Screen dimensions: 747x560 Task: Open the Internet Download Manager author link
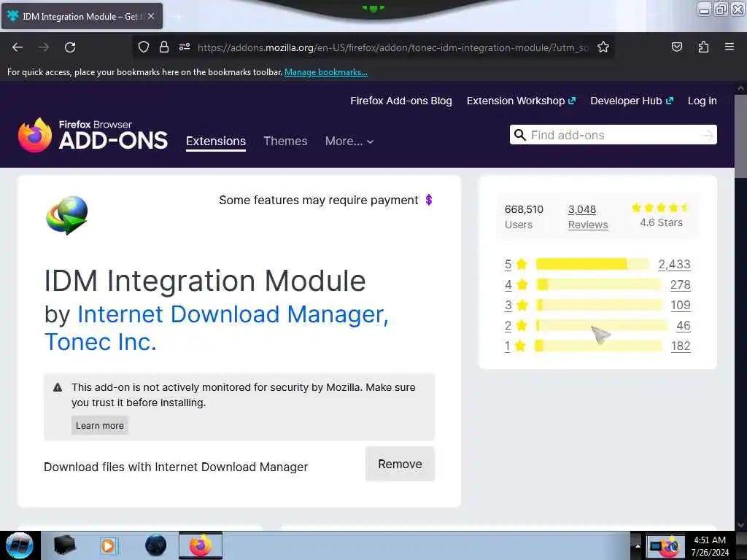[233, 314]
